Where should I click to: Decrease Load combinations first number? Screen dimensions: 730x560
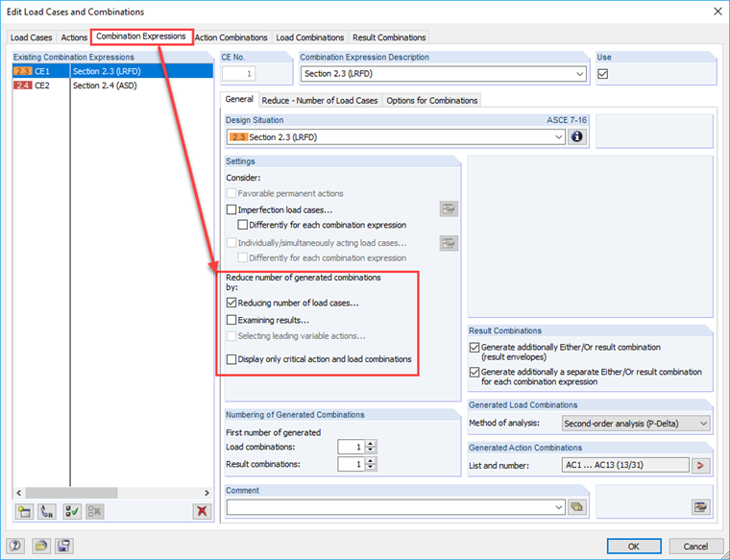click(x=370, y=450)
